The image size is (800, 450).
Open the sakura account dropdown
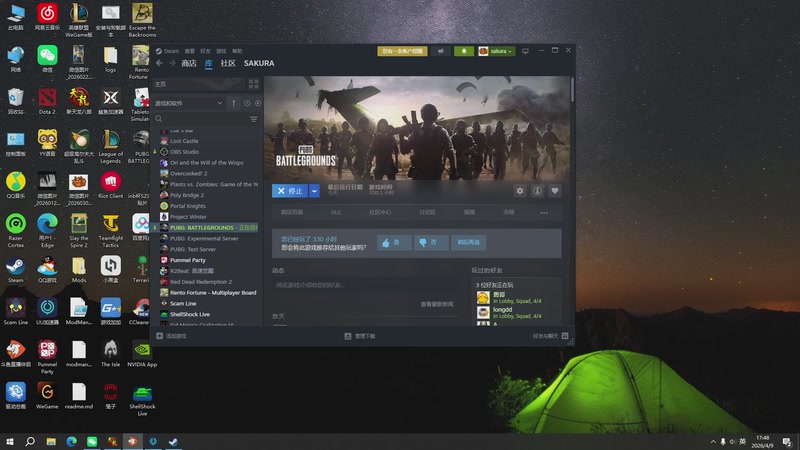[x=496, y=51]
